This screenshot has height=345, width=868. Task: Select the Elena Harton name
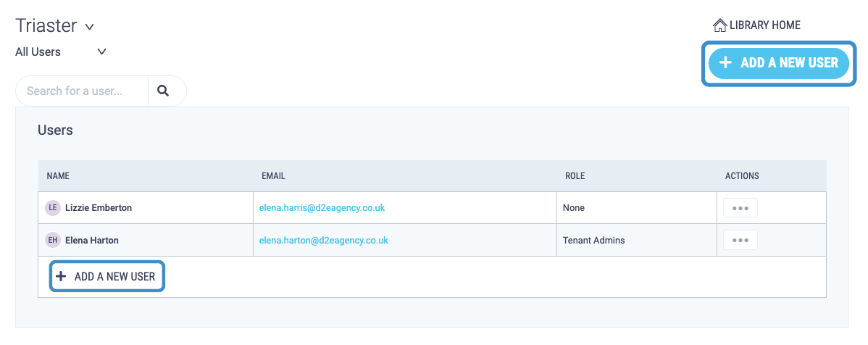[x=92, y=241]
